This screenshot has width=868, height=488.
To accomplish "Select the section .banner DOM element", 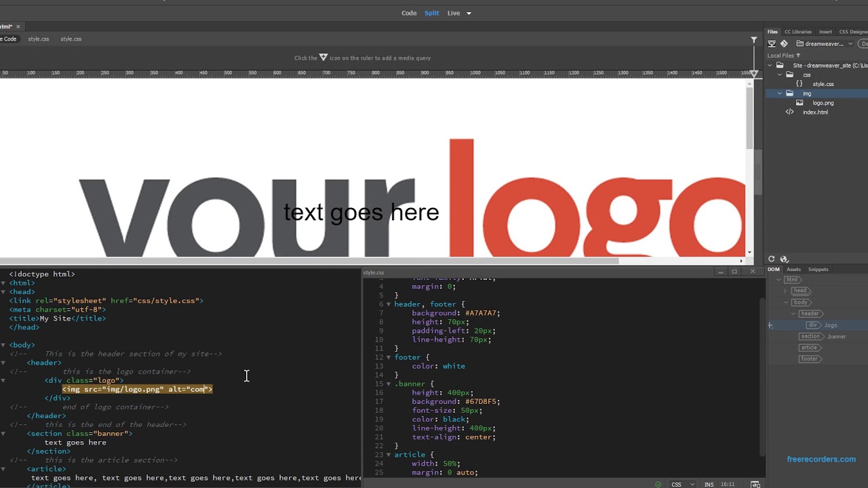I will click(x=823, y=336).
